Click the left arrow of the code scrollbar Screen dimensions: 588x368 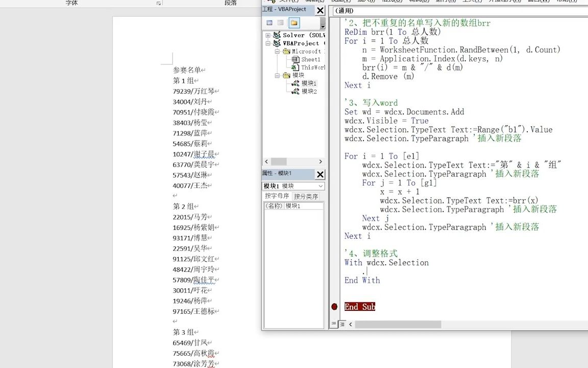pyautogui.click(x=350, y=324)
